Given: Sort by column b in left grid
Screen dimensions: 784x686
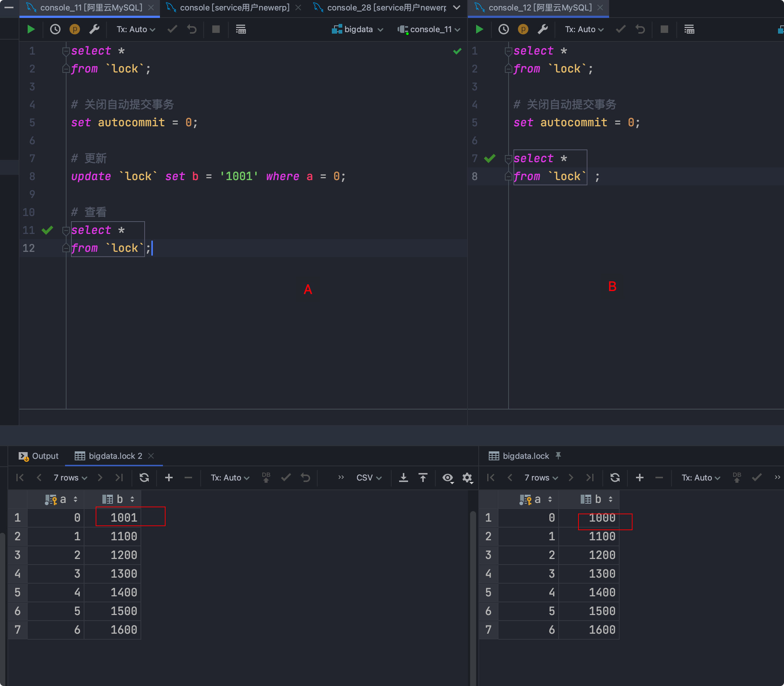Looking at the screenshot, I should click(132, 499).
